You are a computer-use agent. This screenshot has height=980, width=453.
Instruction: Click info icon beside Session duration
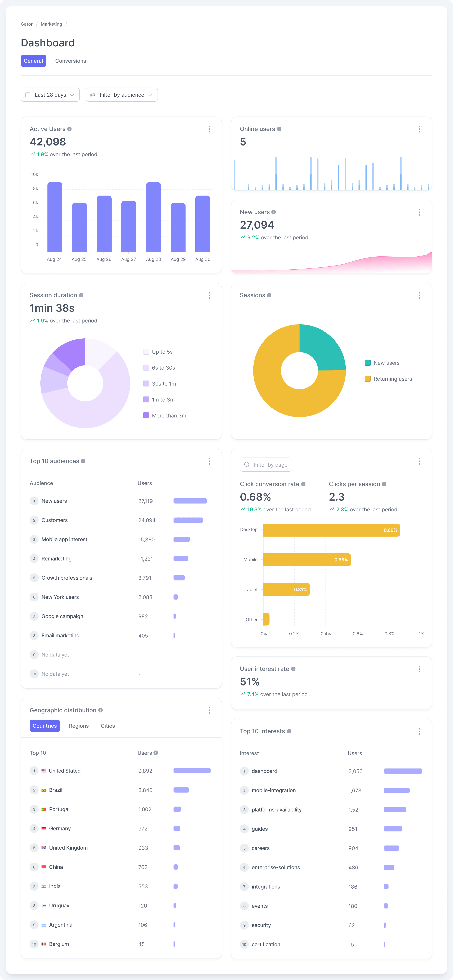(81, 295)
